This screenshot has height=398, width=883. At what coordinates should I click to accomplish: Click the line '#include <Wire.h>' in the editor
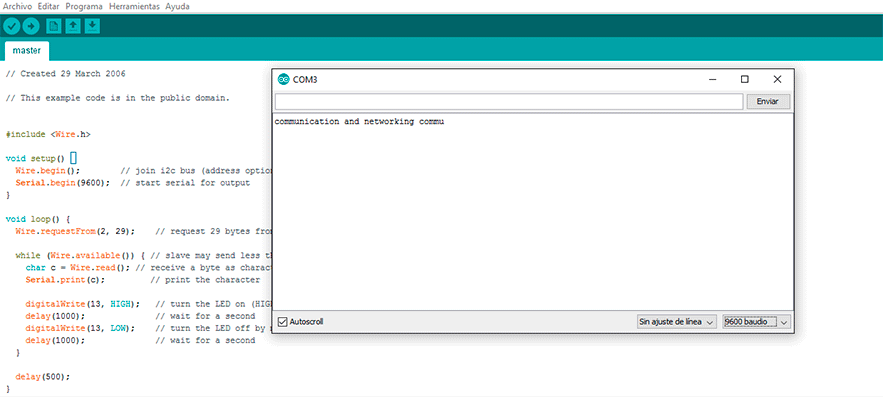pyautogui.click(x=48, y=135)
